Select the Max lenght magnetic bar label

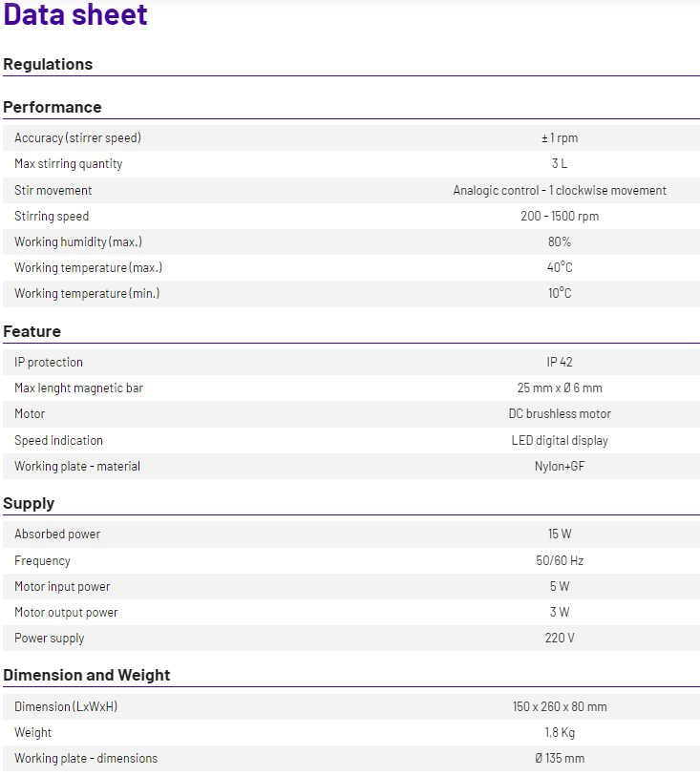79,388
